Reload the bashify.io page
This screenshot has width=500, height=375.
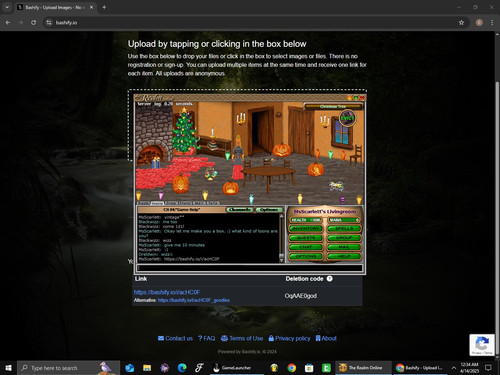[33, 22]
